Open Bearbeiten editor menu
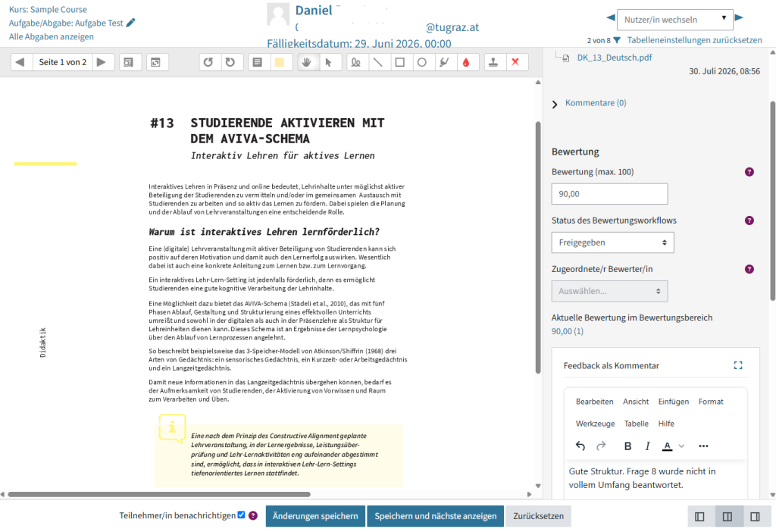This screenshot has height=532, width=776. (594, 402)
